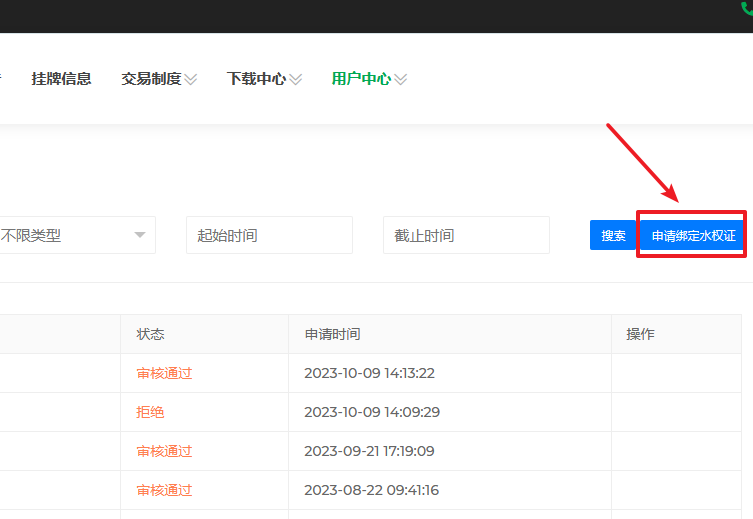Open the 不限类型 type dropdown
753x519 pixels.
(75, 235)
